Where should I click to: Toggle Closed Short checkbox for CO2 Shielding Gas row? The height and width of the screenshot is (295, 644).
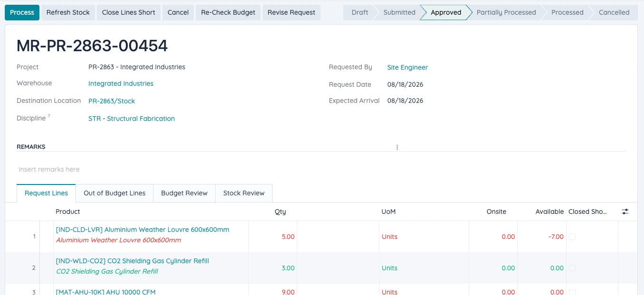click(572, 268)
